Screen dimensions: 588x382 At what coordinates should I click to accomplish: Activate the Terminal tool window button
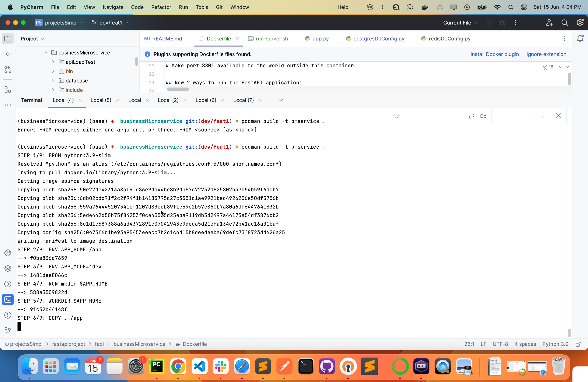pyautogui.click(x=8, y=300)
